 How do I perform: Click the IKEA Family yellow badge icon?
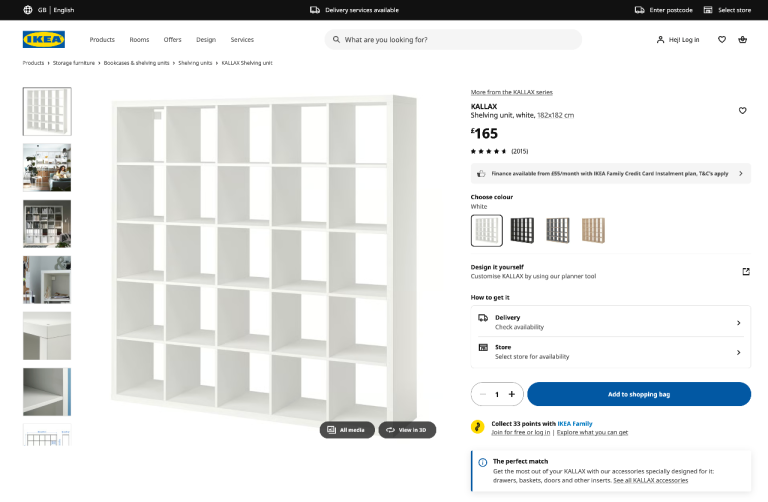click(x=477, y=427)
